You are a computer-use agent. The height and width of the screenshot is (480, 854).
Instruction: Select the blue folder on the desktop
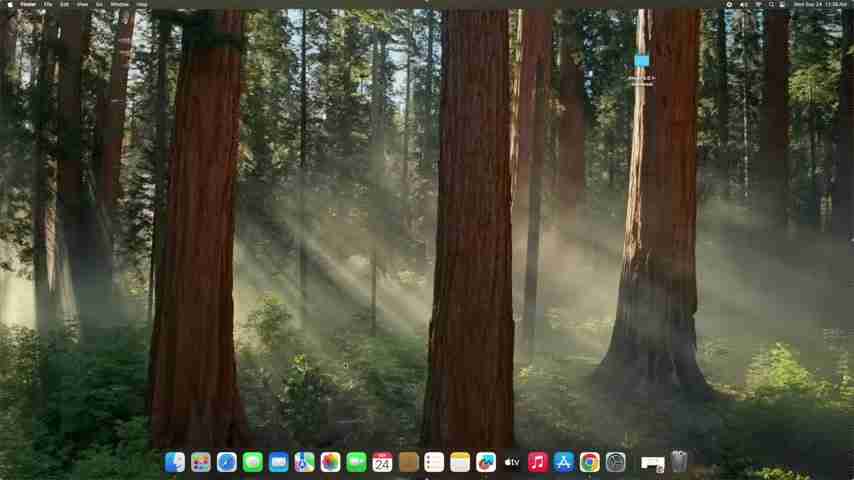point(642,61)
